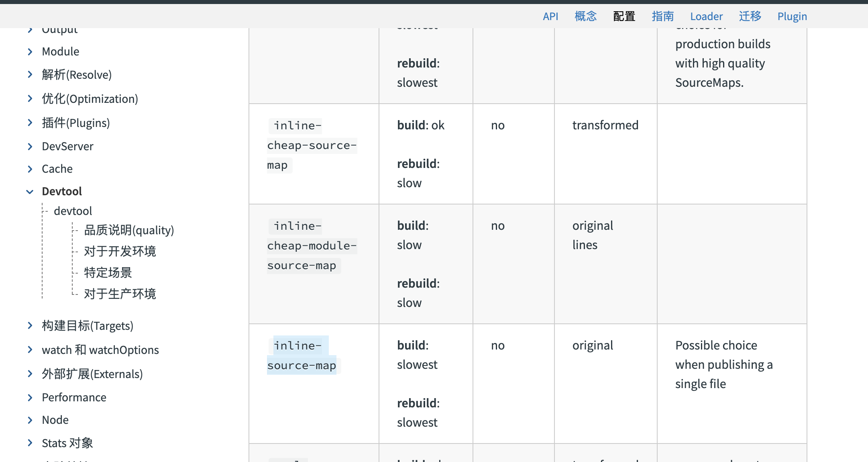Select the 特定场景 sidebar item

(108, 273)
